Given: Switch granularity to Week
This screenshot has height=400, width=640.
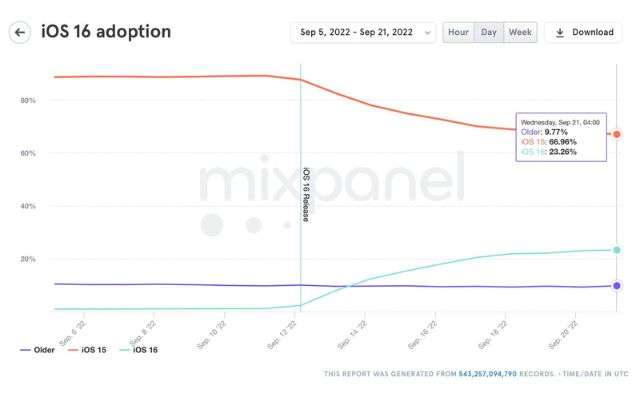Looking at the screenshot, I should click(x=520, y=32).
